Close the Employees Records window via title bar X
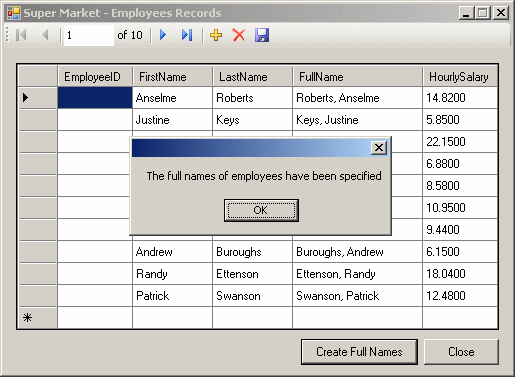This screenshot has width=515, height=377. 501,13
